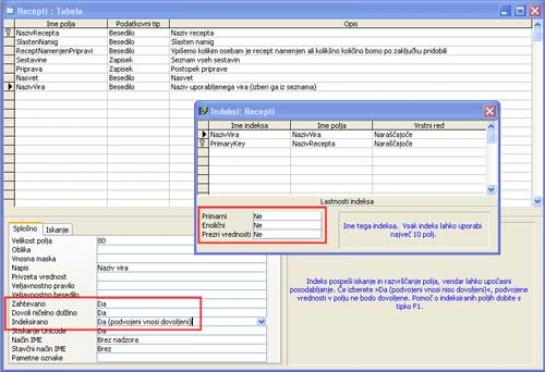Click the Način IME value Brez nadzora
This screenshot has width=545, height=372.
point(181,340)
